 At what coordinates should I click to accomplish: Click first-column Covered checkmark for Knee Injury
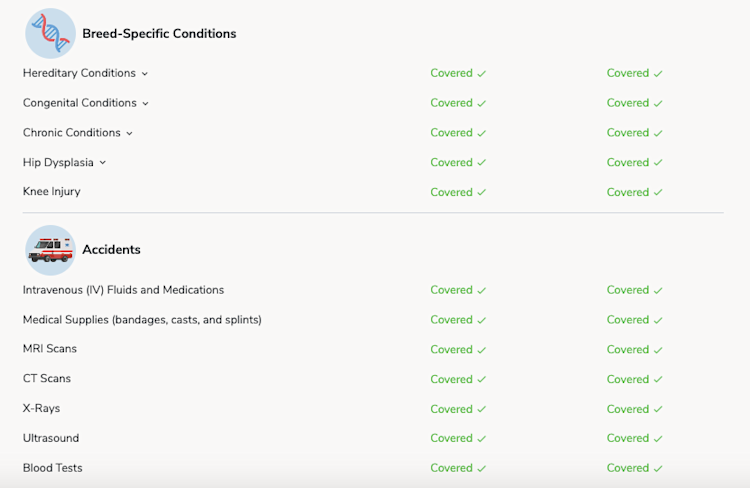point(482,192)
